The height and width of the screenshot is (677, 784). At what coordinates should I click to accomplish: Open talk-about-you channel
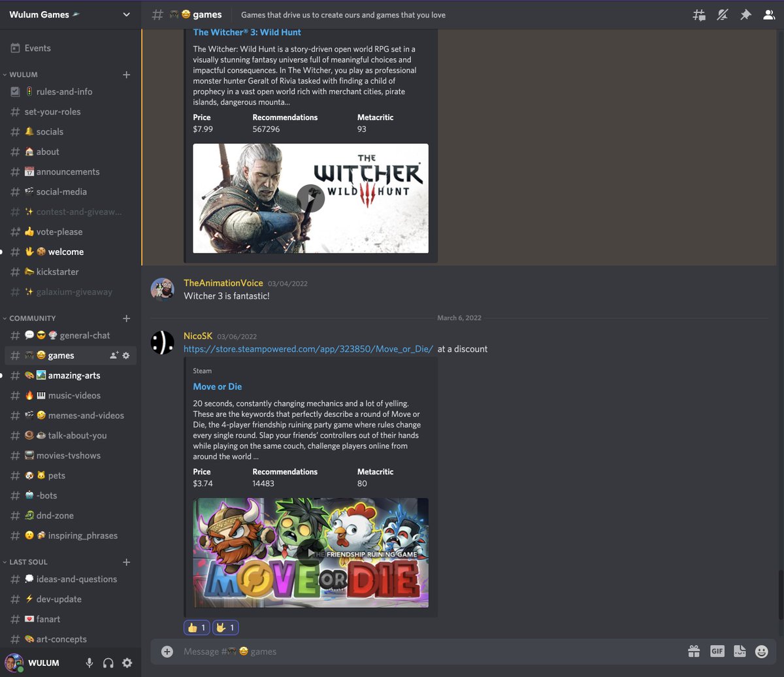71,435
